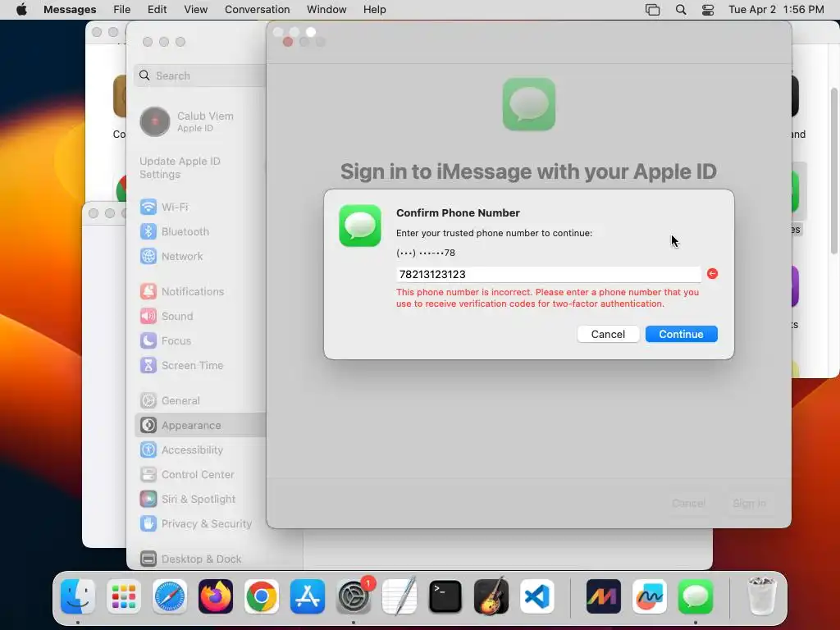Click the Continue button in the dialog
This screenshot has width=840, height=630.
point(681,335)
